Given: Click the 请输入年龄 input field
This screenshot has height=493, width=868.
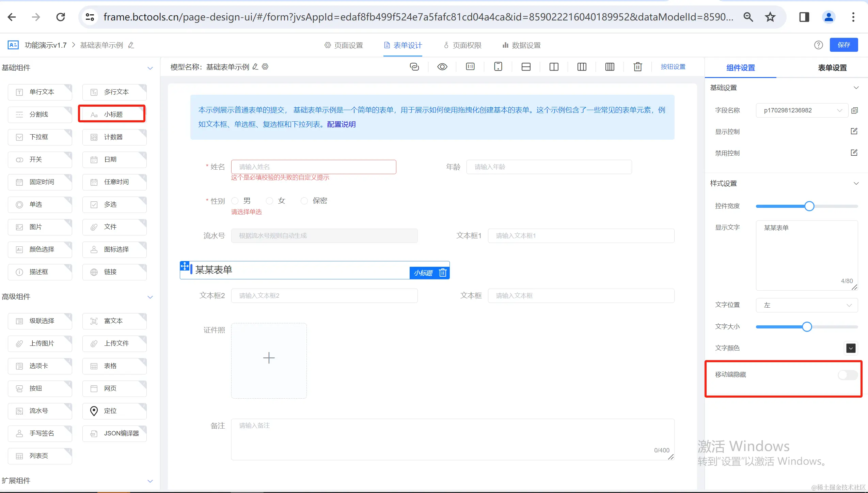Looking at the screenshot, I should (549, 167).
